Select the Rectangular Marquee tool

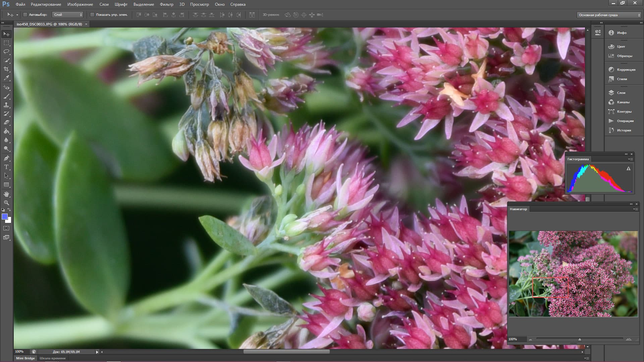pos(6,43)
